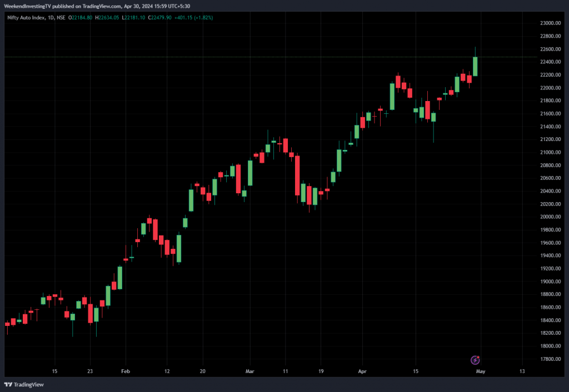This screenshot has width=569, height=392.
Task: Open the TradingView logo at bottom left
Action: click(x=24, y=384)
